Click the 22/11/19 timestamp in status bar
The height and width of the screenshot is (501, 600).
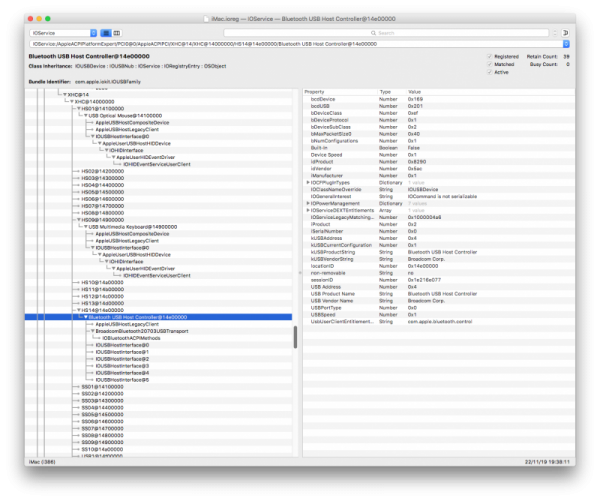547,462
